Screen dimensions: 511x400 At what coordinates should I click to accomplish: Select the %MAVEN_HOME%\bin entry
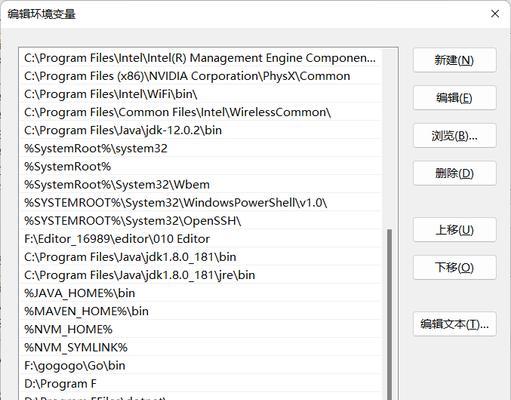(x=200, y=311)
